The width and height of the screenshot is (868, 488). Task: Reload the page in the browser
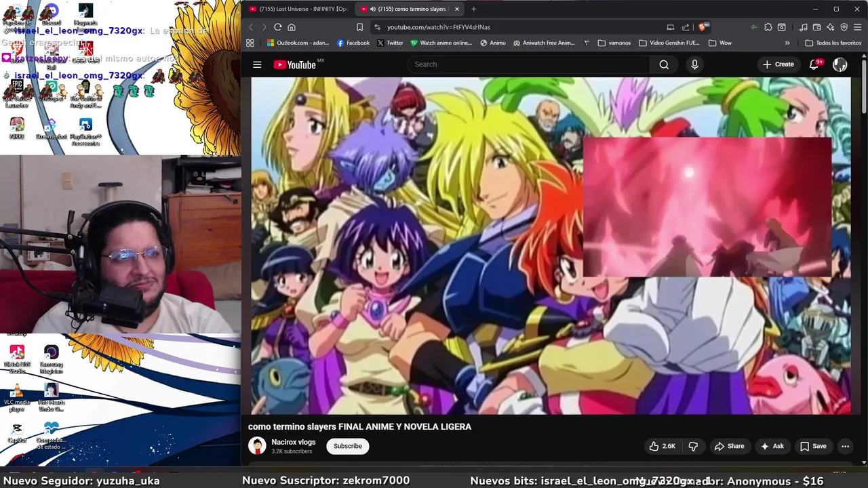(277, 27)
